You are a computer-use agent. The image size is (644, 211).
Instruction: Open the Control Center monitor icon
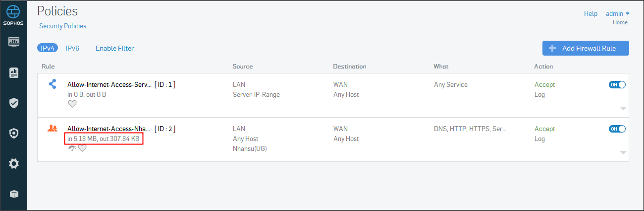14,42
